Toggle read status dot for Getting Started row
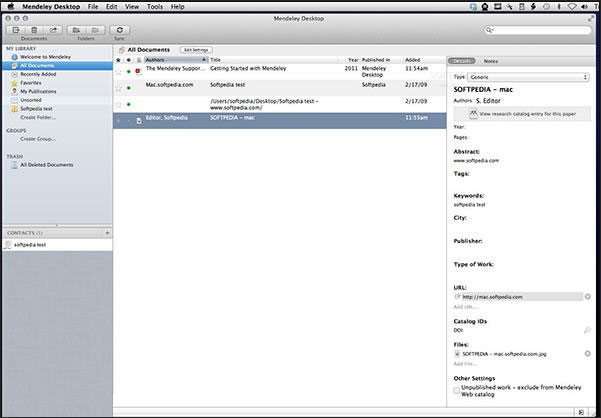 [x=129, y=72]
